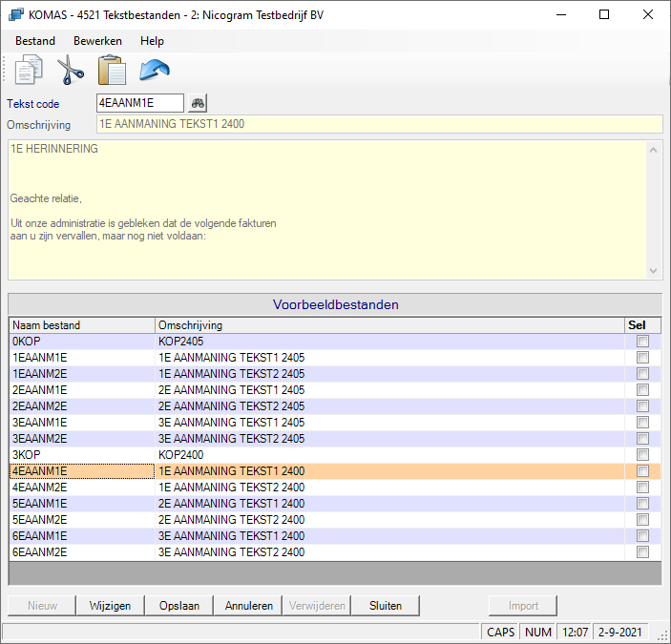The width and height of the screenshot is (671, 644).
Task: Open the Help menu
Action: [x=152, y=41]
